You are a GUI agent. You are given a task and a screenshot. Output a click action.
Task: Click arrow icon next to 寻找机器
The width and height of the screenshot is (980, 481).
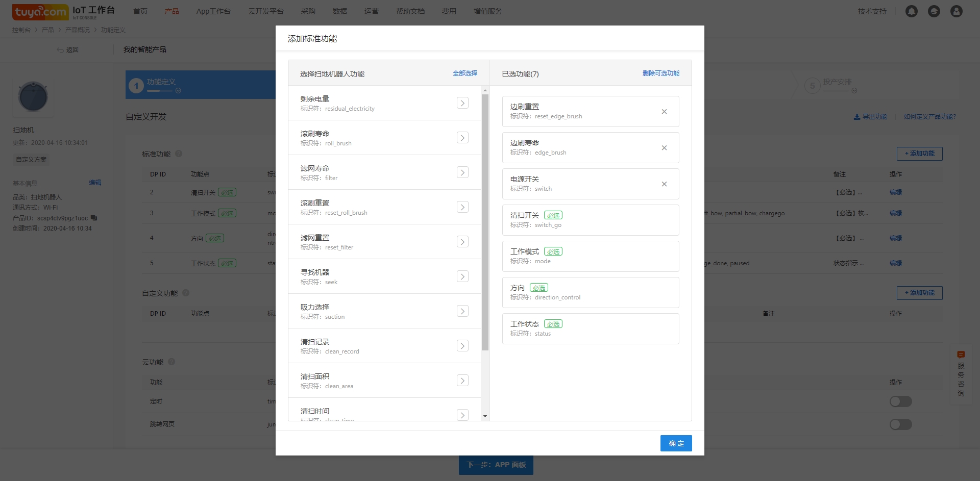coord(462,276)
